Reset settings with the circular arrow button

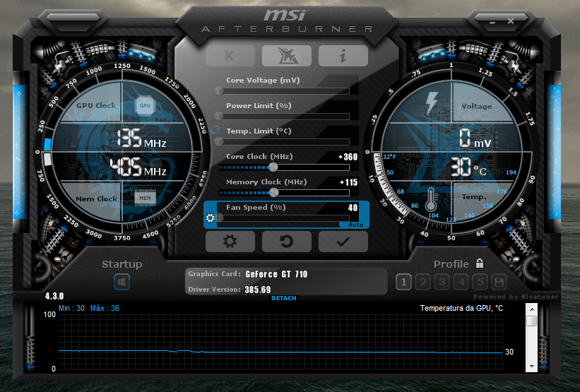point(287,242)
